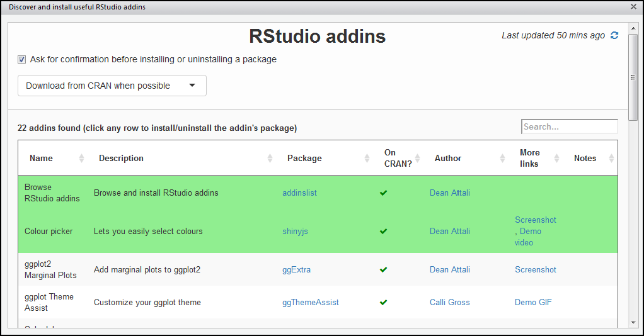Close the RStudio addins dialog

(x=633, y=6)
